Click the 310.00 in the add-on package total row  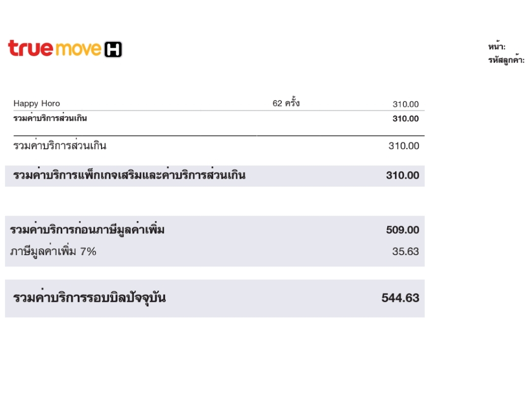point(402,176)
